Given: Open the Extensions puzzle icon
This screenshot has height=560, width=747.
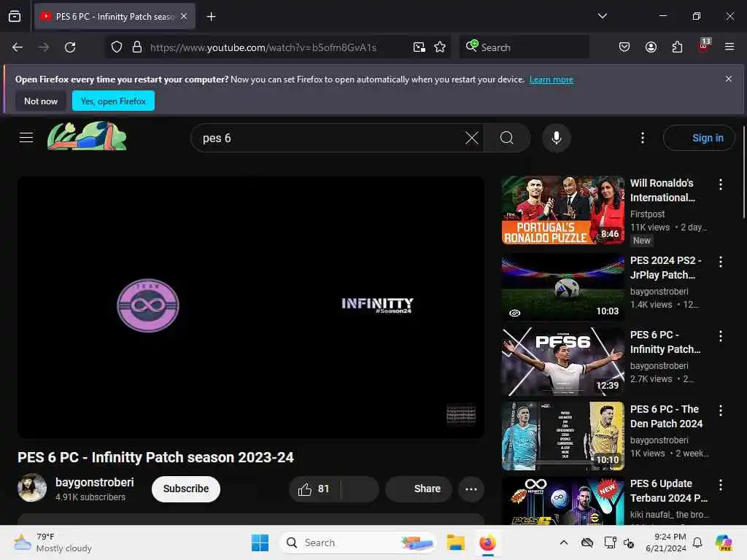Looking at the screenshot, I should tap(677, 47).
